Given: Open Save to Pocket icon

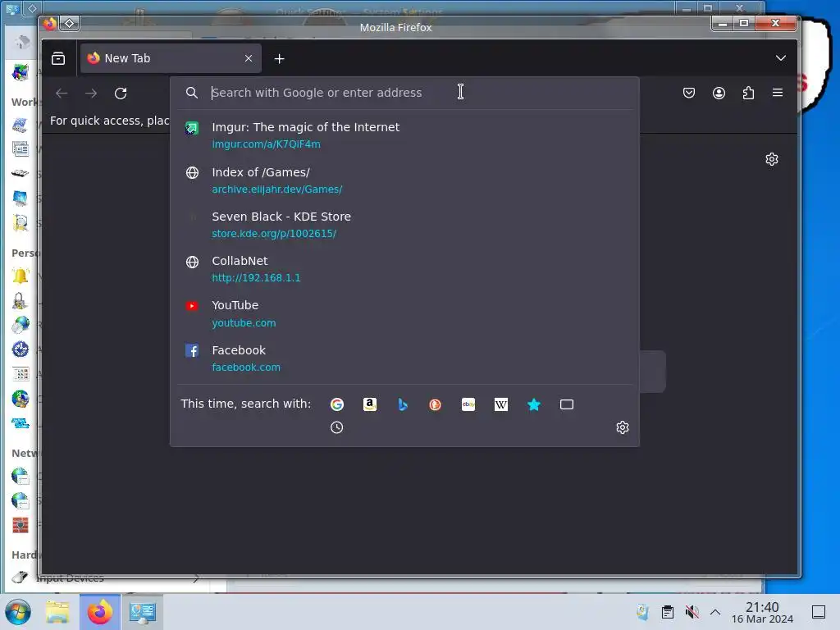Looking at the screenshot, I should pyautogui.click(x=689, y=93).
